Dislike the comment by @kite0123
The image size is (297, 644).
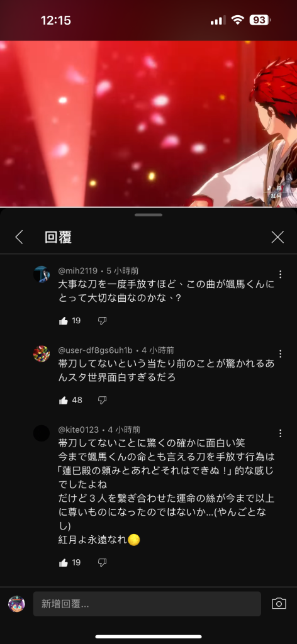click(103, 562)
